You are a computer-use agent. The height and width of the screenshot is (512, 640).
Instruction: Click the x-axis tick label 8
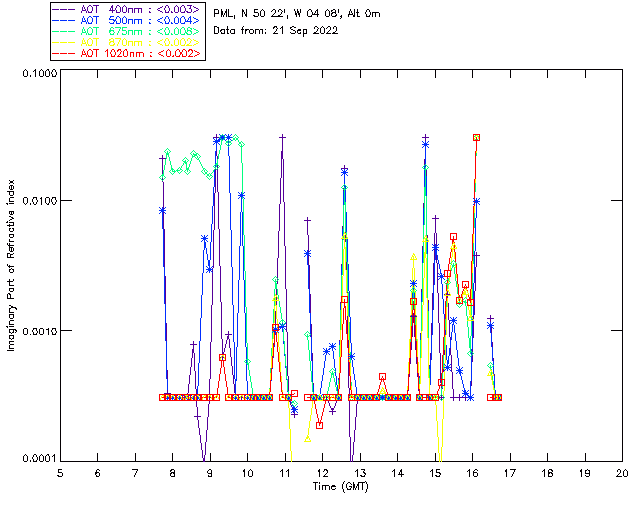click(x=172, y=473)
